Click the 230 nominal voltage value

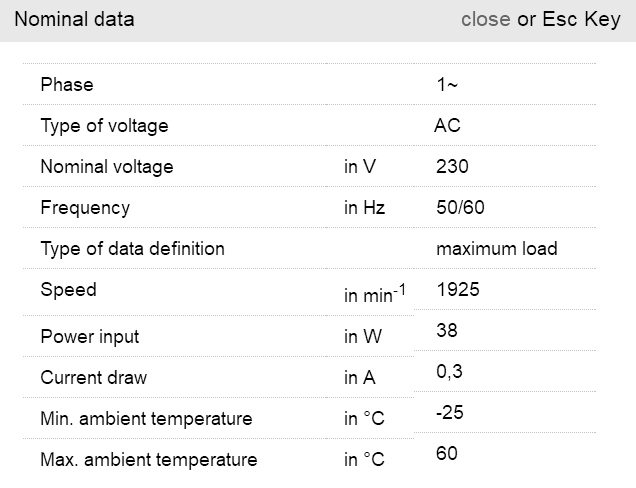click(x=452, y=167)
